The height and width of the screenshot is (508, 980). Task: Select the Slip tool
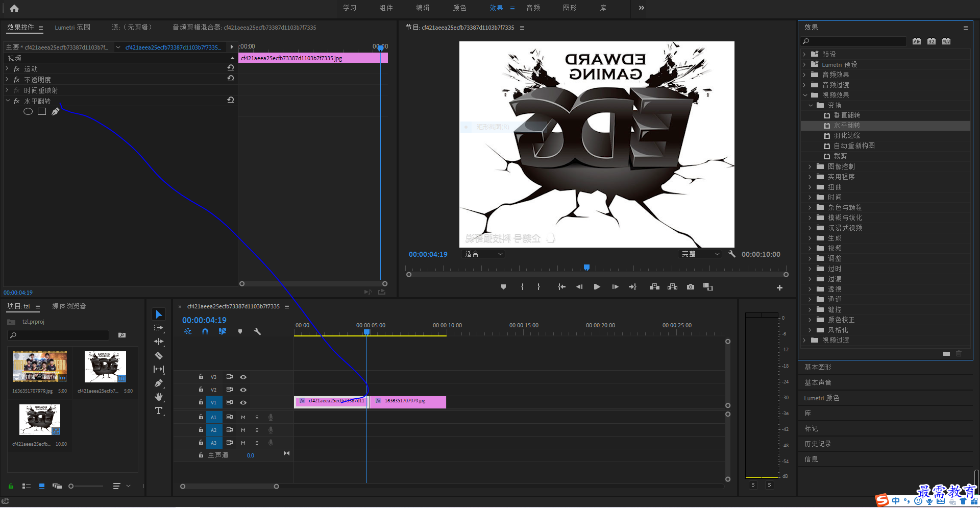tap(159, 369)
